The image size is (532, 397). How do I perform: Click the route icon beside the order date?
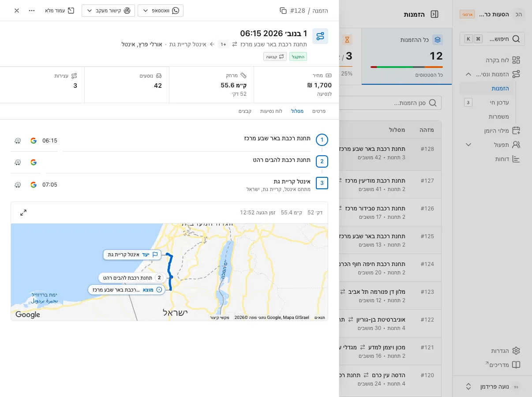pos(320,36)
